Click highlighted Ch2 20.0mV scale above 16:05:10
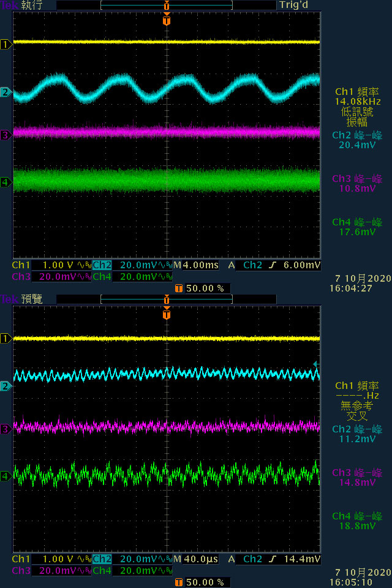 132,559
